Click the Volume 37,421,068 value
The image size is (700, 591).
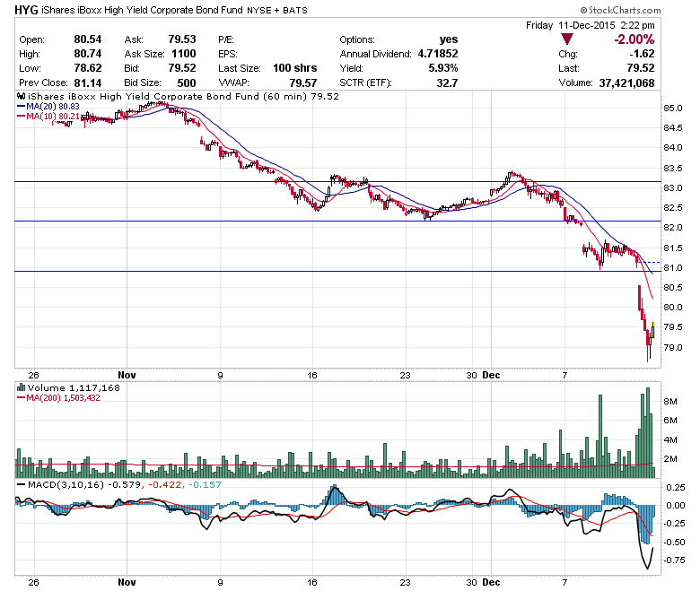pos(644,83)
